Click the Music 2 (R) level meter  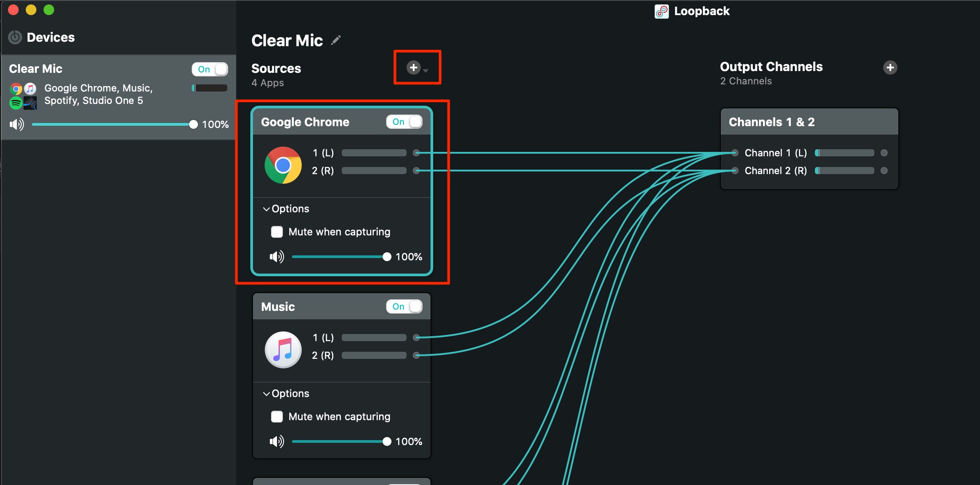click(x=374, y=355)
